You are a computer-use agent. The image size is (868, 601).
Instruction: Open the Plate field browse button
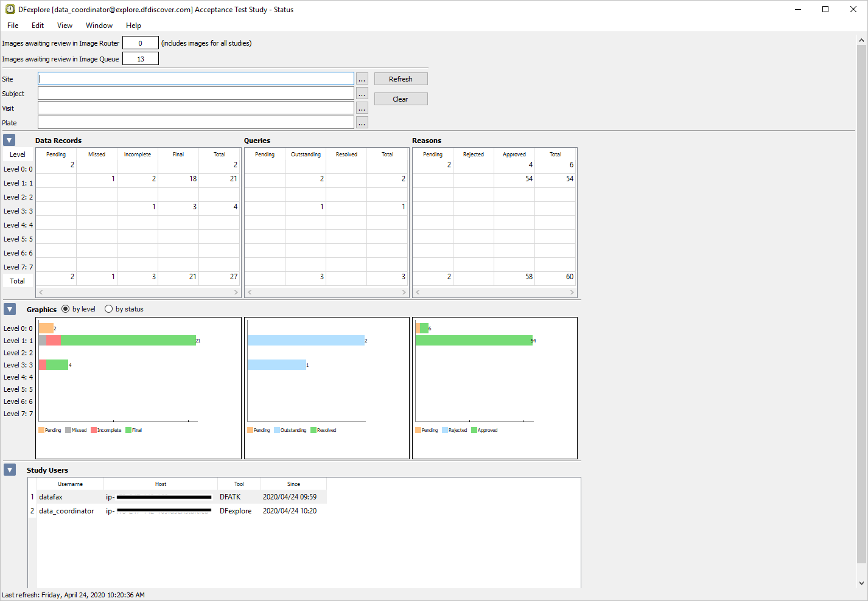362,123
